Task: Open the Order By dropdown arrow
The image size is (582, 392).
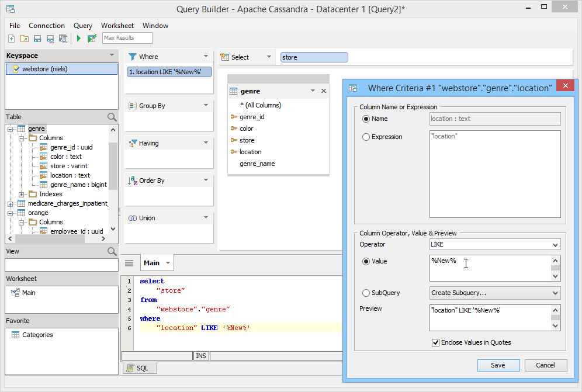Action: click(206, 181)
